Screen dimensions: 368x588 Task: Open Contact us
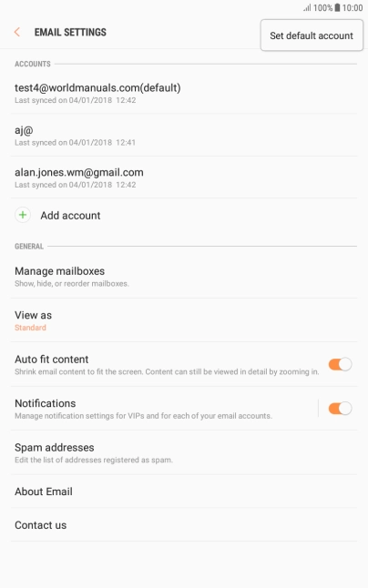point(184,525)
